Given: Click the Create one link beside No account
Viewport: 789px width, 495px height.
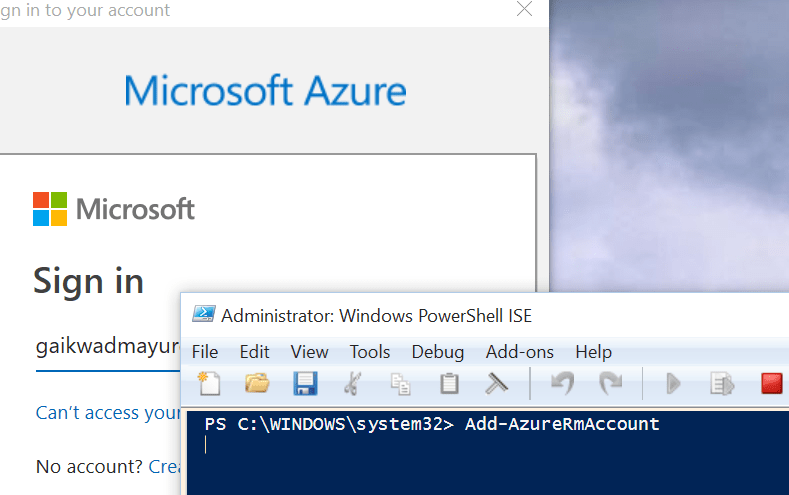Looking at the screenshot, I should pos(164,467).
